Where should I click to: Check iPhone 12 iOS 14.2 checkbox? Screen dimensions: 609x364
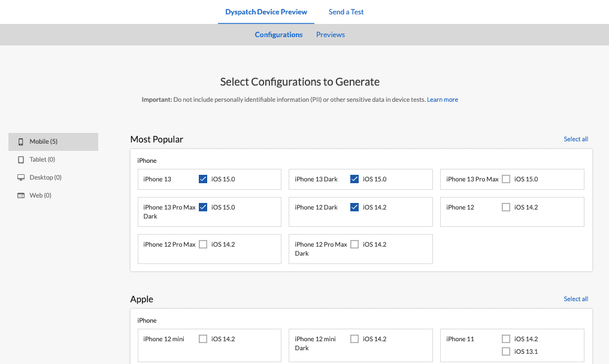pyautogui.click(x=505, y=207)
